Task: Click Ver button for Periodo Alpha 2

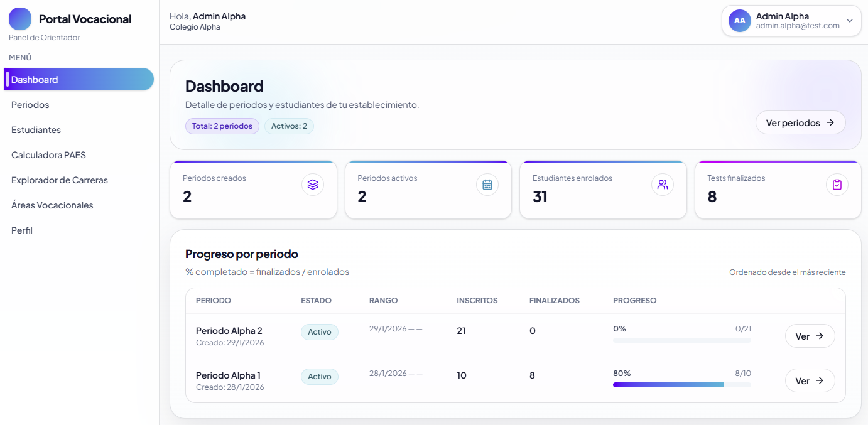Action: 810,336
